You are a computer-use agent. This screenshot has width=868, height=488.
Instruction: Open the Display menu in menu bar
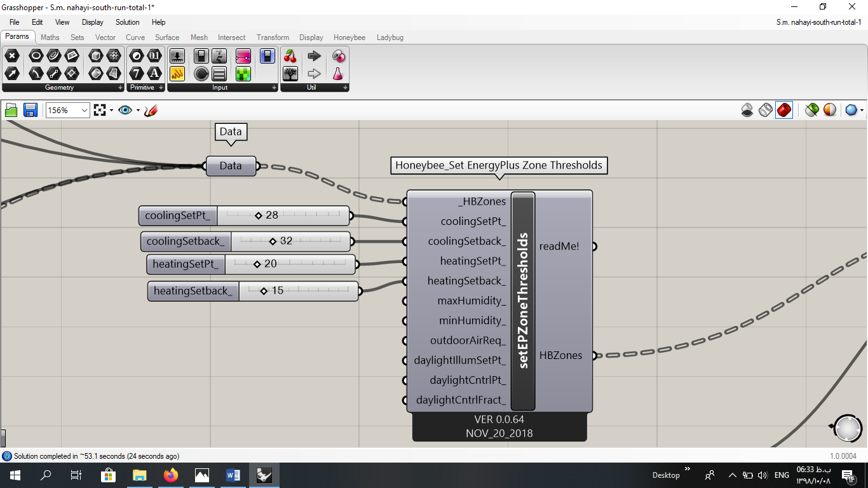[93, 22]
